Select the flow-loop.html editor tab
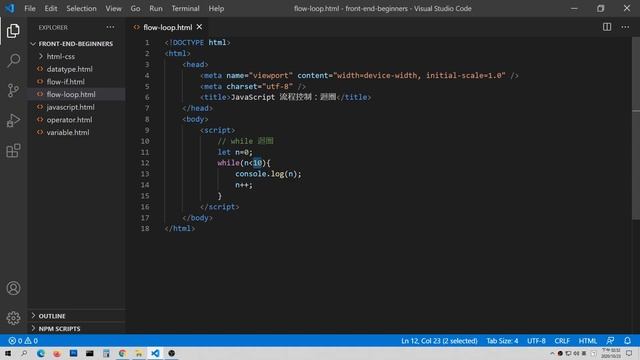 point(167,27)
